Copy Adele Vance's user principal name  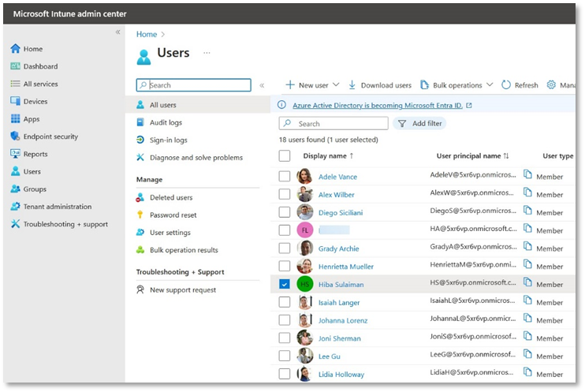528,176
